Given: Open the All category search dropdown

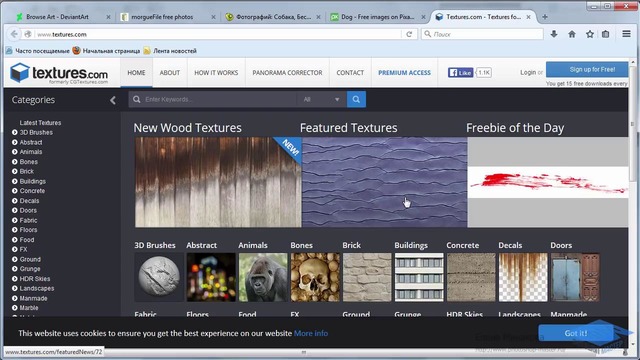Looking at the screenshot, I should tap(322, 99).
